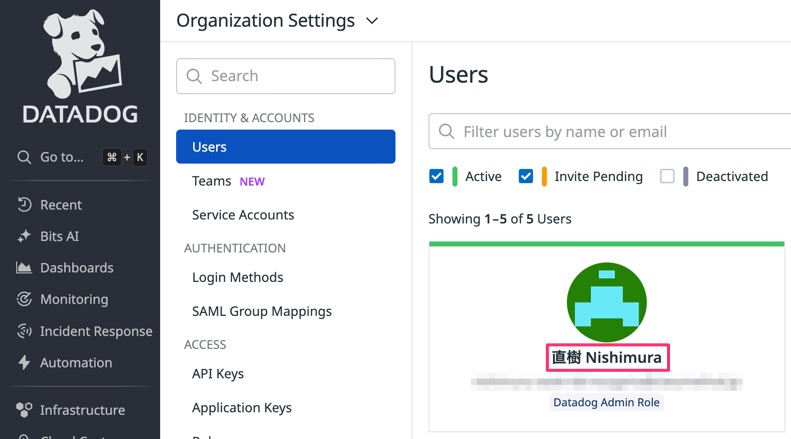
Task: Click the Active filter label
Action: (483, 176)
